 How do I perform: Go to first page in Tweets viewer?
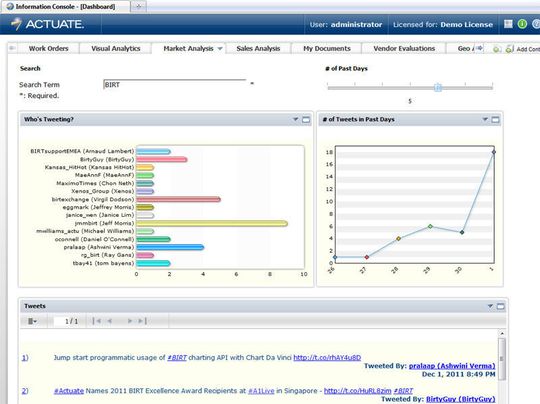point(97,321)
